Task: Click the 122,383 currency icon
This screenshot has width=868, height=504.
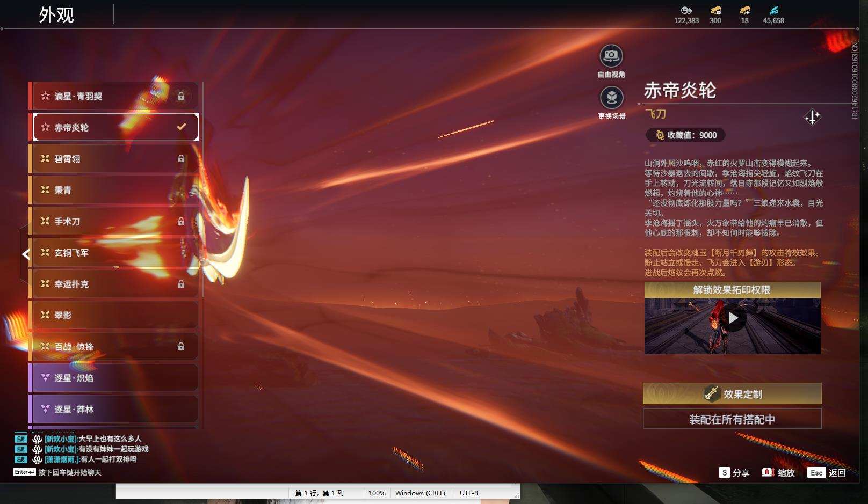Action: click(686, 10)
